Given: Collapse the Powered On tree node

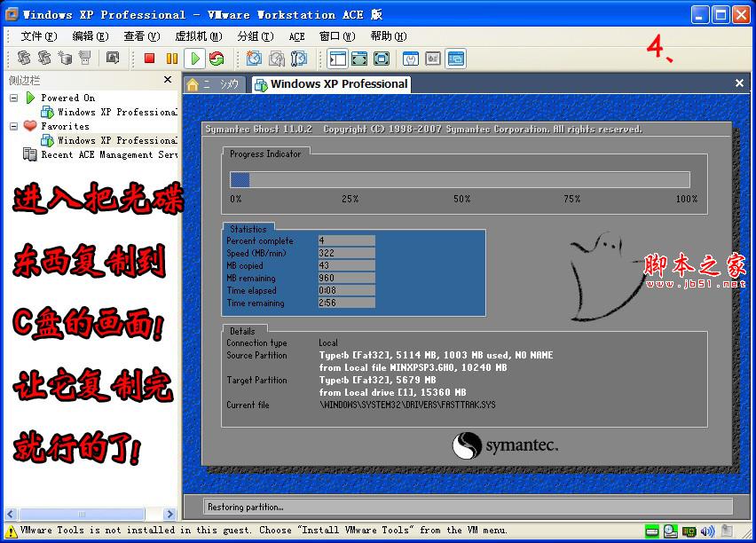Looking at the screenshot, I should pyautogui.click(x=14, y=98).
